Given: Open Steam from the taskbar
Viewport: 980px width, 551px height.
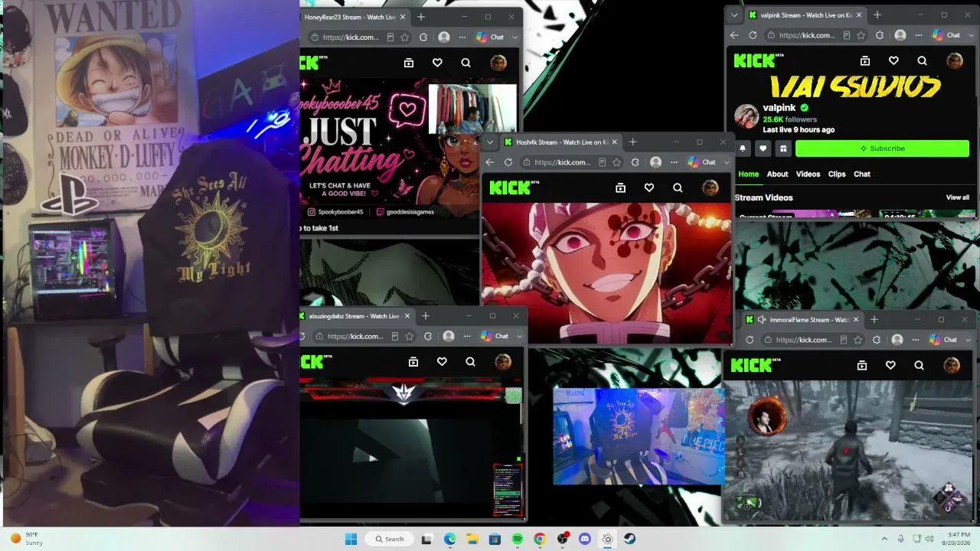Looking at the screenshot, I should coord(630,539).
